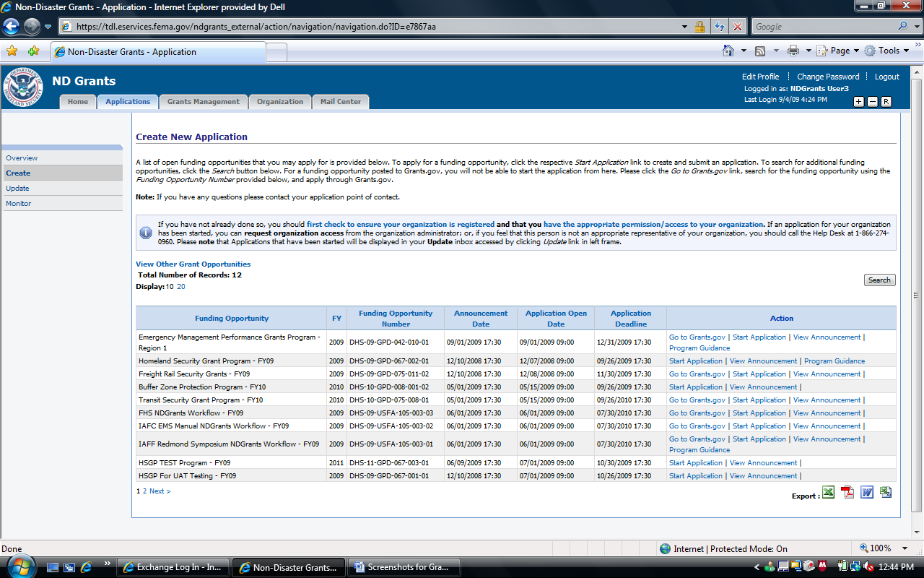Click the Google search box
The image size is (924, 578).
click(823, 27)
